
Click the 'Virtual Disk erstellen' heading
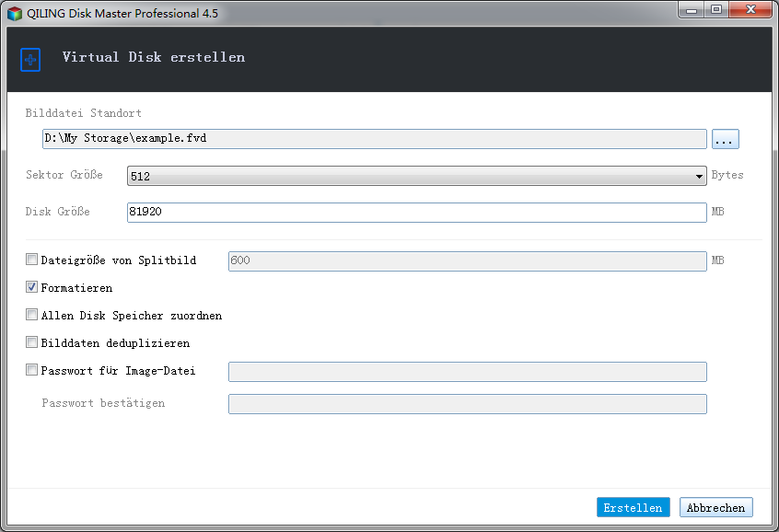pos(154,57)
